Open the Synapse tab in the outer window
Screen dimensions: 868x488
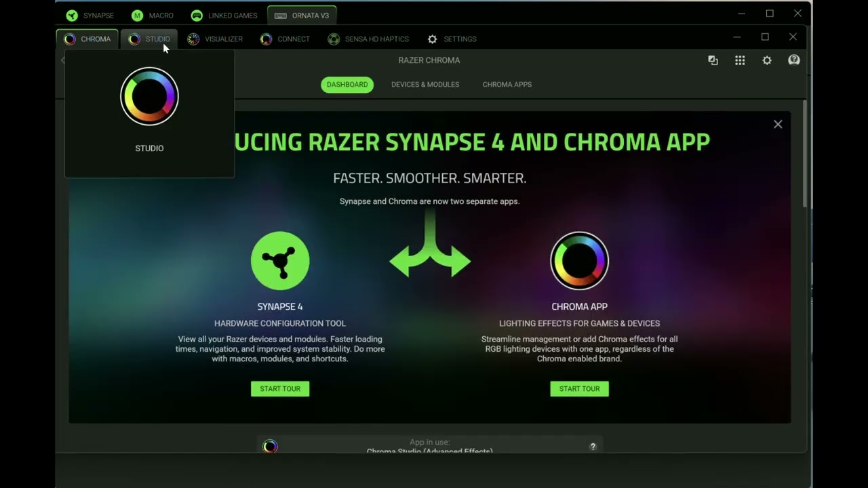click(90, 15)
